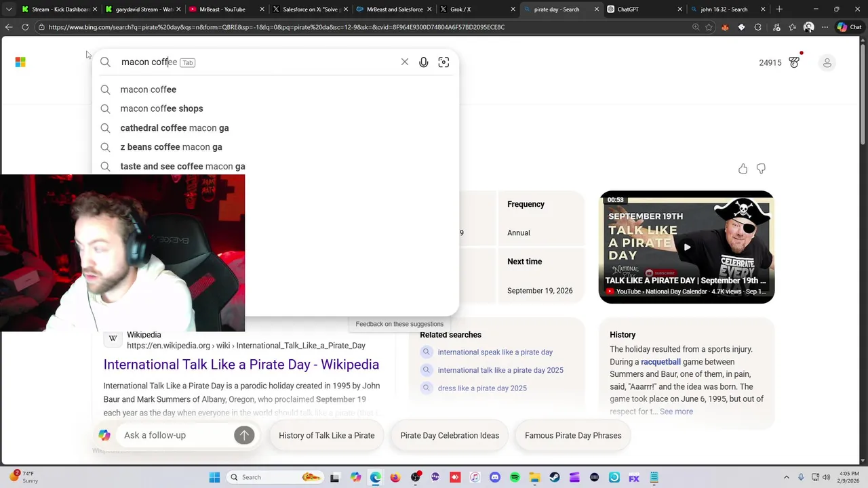868x488 pixels.
Task: Open visual search camera icon
Action: 443,62
